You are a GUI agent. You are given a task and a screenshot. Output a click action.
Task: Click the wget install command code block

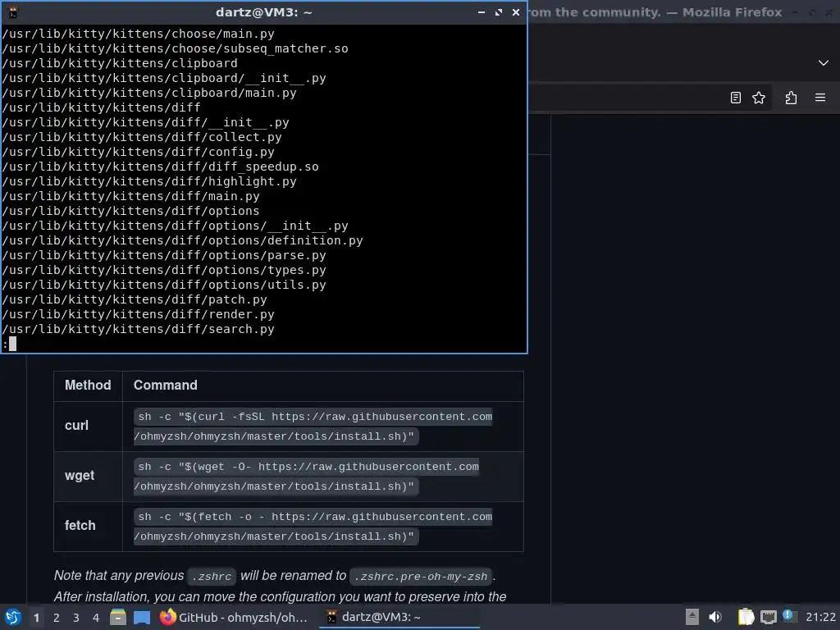[x=307, y=477]
